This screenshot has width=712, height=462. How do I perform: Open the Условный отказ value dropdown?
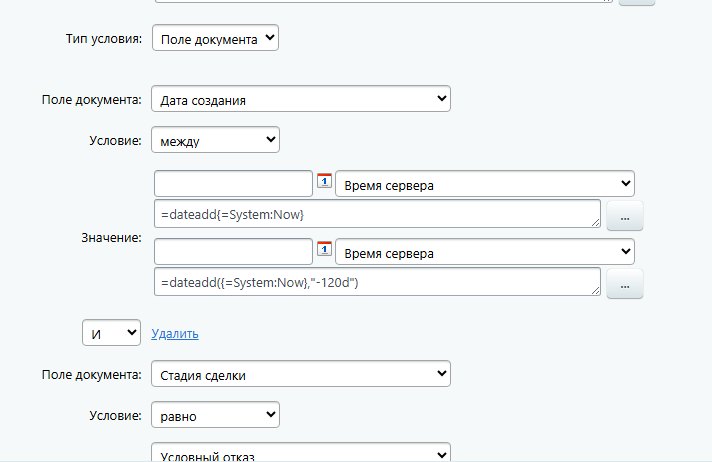pyautogui.click(x=301, y=455)
